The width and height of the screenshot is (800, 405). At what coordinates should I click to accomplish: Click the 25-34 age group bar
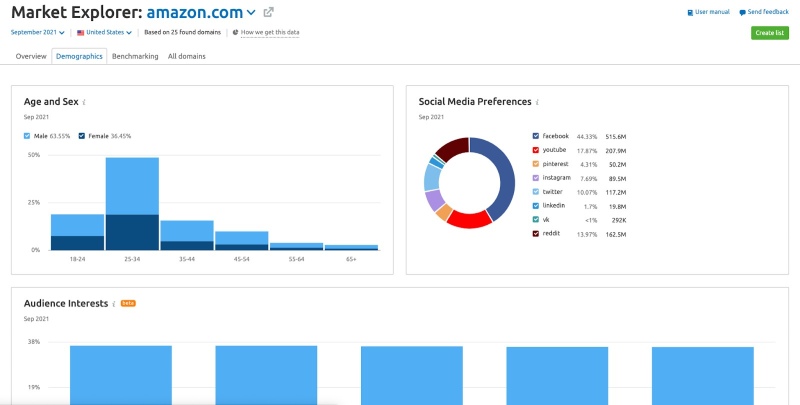[x=132, y=203]
